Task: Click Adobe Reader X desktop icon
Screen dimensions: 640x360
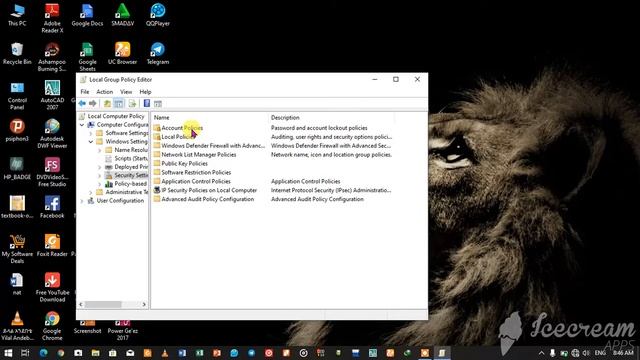Action: (x=52, y=18)
